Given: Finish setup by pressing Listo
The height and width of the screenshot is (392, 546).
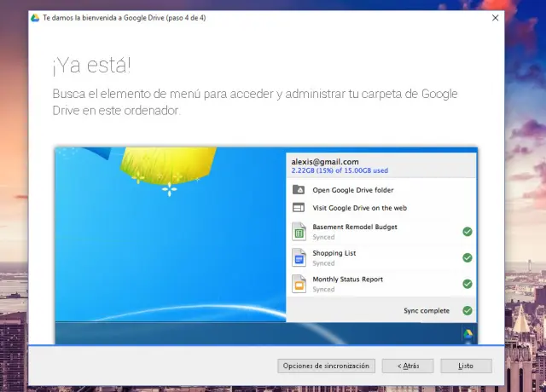Looking at the screenshot, I should tap(466, 366).
